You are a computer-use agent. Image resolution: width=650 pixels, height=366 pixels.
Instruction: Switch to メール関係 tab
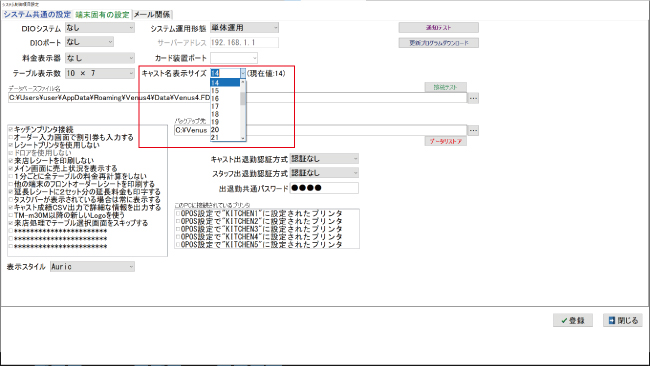pos(152,15)
